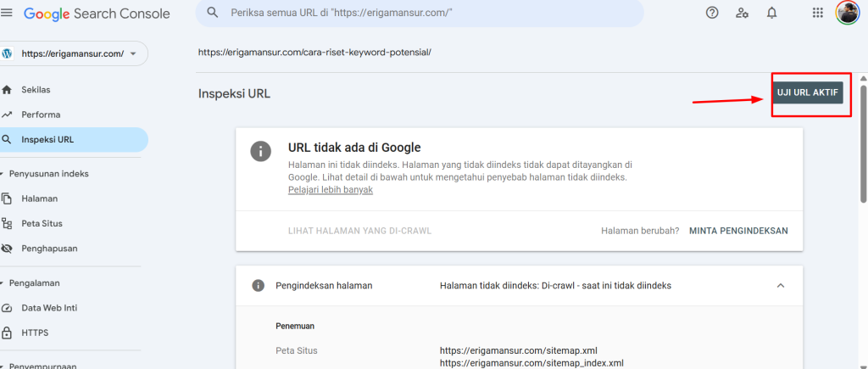This screenshot has height=369, width=868.
Task: Open the Google apps grid
Action: point(818,13)
